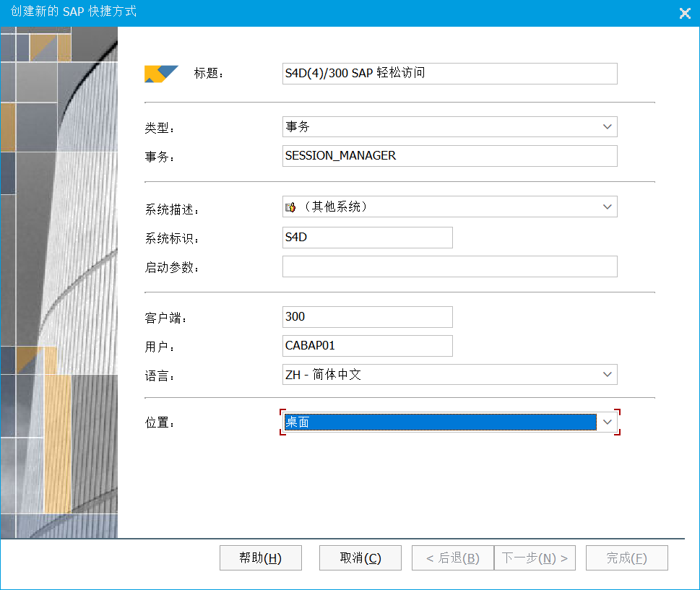The width and height of the screenshot is (700, 590).
Task: Open the 语言 dropdown ZH - 简体中文
Action: 449,375
